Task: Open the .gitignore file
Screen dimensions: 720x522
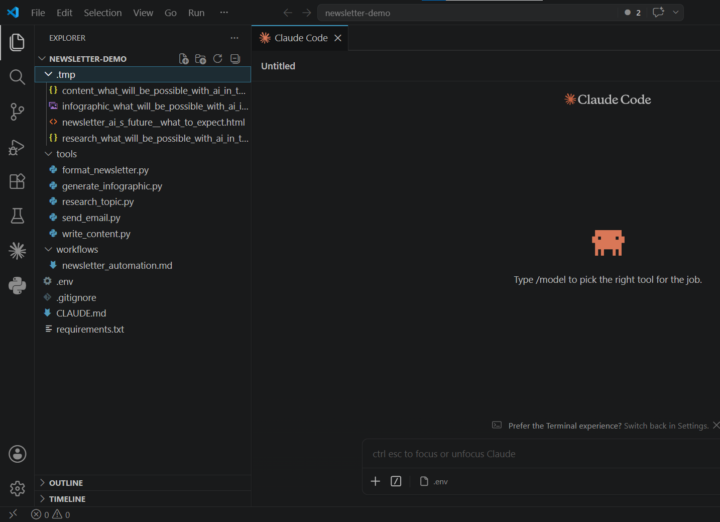Action: [143, 297]
